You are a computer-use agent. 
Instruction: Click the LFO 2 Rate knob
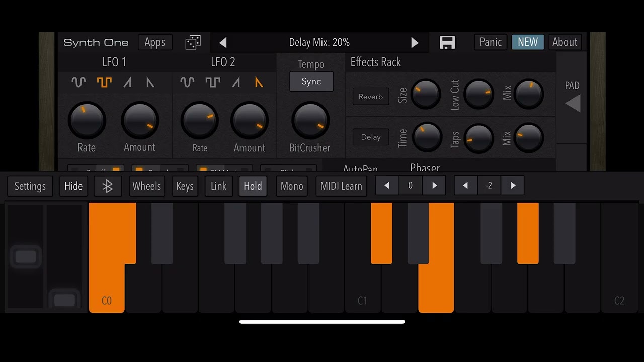coord(199,120)
